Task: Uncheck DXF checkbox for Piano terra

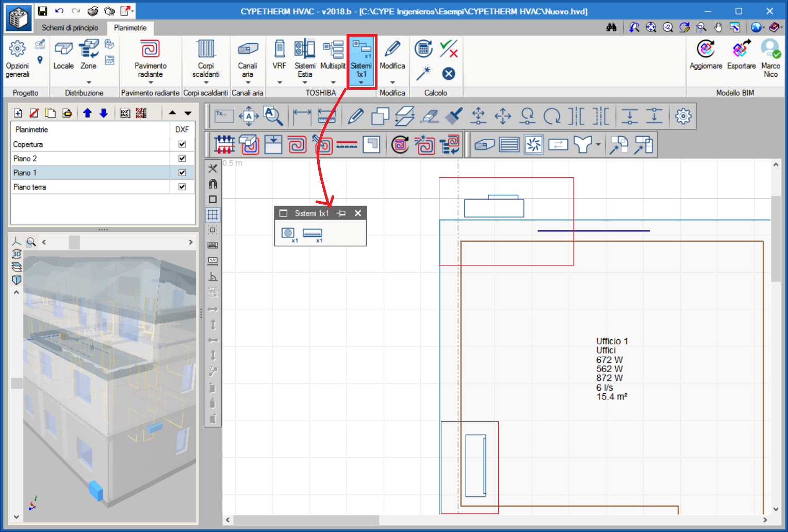Action: pos(182,187)
